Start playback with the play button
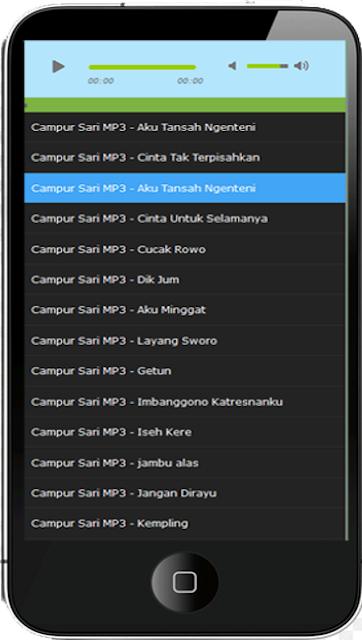Screen dimensions: 362x640 (x=58, y=66)
